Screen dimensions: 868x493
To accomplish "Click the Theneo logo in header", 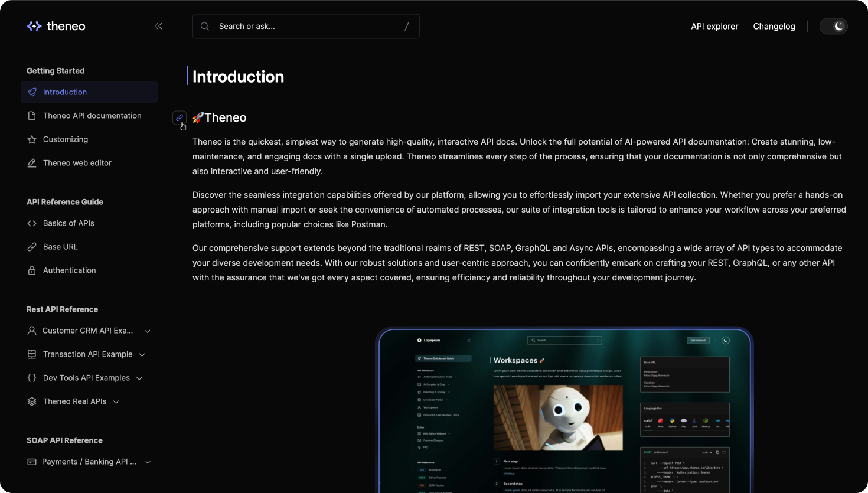I will 56,26.
